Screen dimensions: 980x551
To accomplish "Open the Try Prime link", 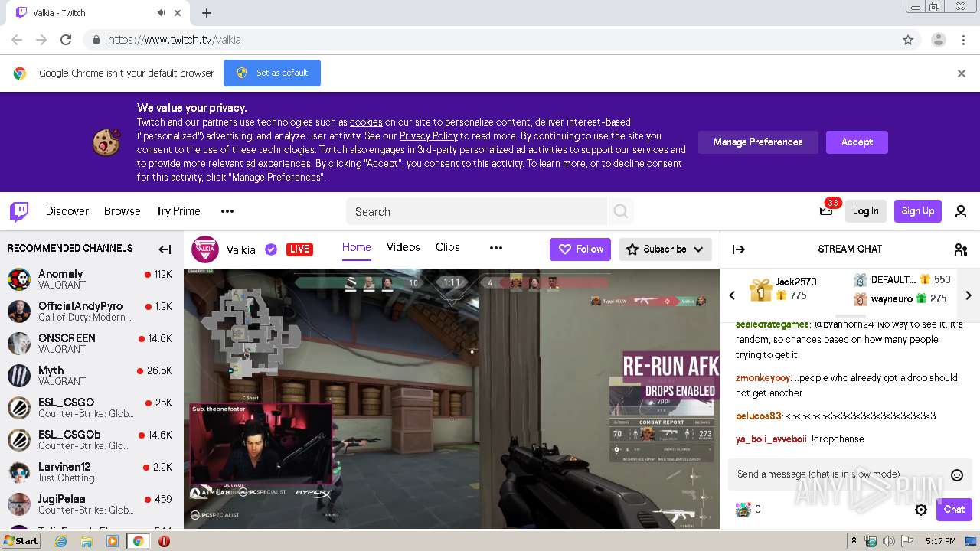I will click(178, 211).
